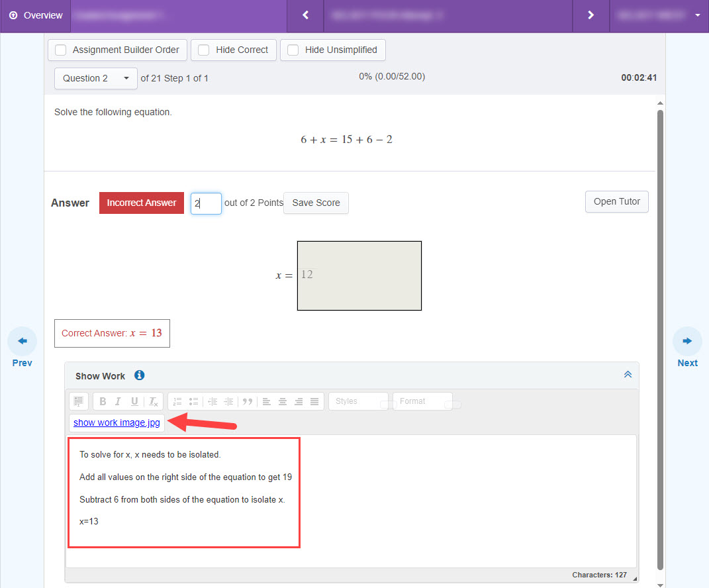Click the block quote icon
The image size is (709, 588).
pos(248,401)
